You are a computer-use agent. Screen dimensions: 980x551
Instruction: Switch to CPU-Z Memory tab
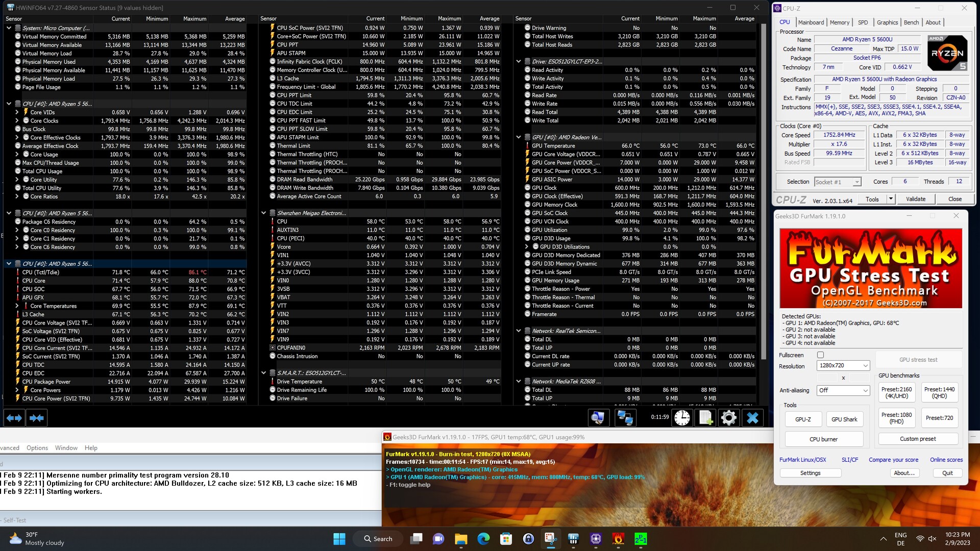point(839,22)
